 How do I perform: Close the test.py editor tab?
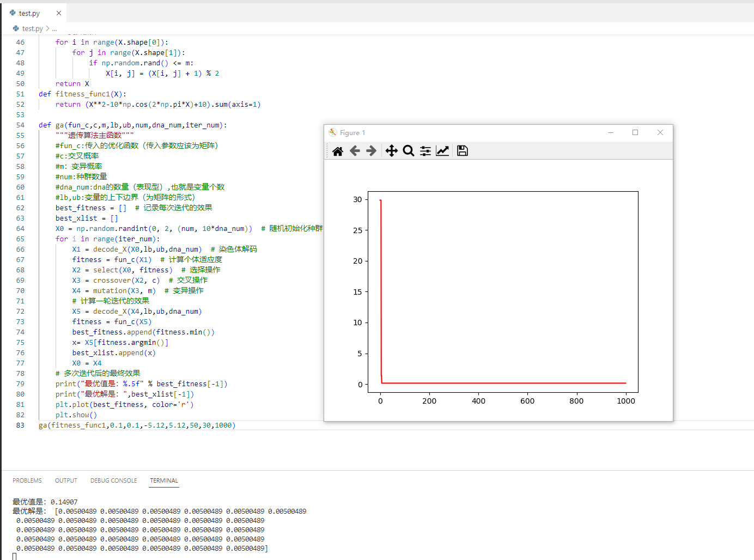pos(59,13)
